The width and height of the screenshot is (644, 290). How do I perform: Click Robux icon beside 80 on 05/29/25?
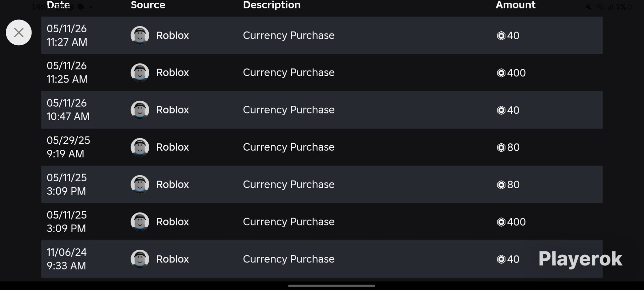501,147
